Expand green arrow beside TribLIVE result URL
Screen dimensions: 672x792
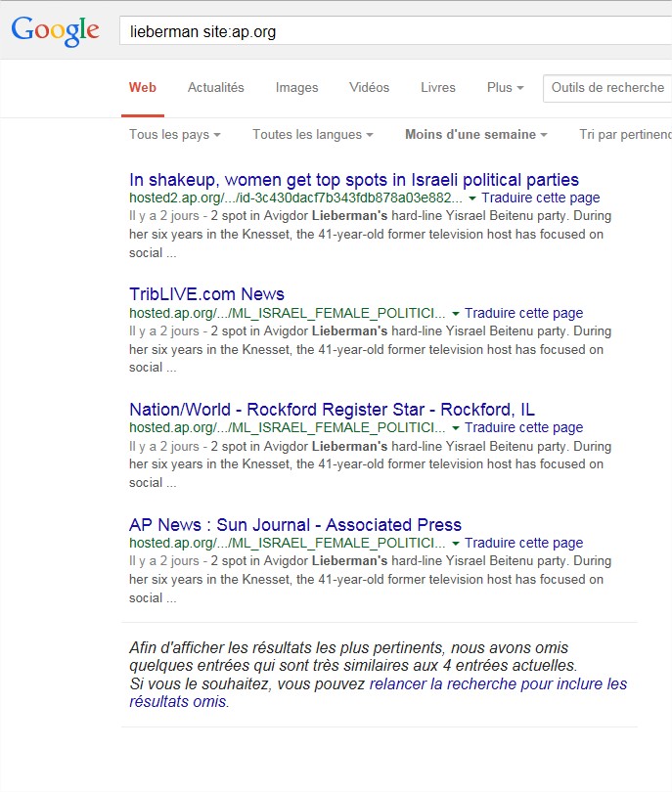point(455,313)
